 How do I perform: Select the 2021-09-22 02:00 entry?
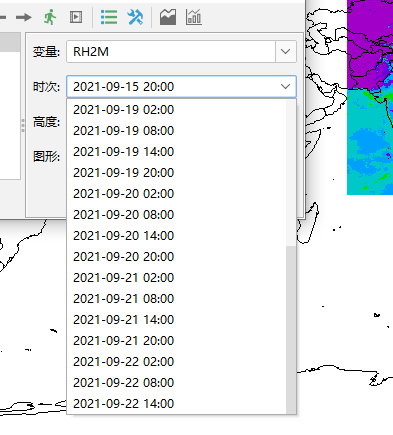pyautogui.click(x=177, y=362)
